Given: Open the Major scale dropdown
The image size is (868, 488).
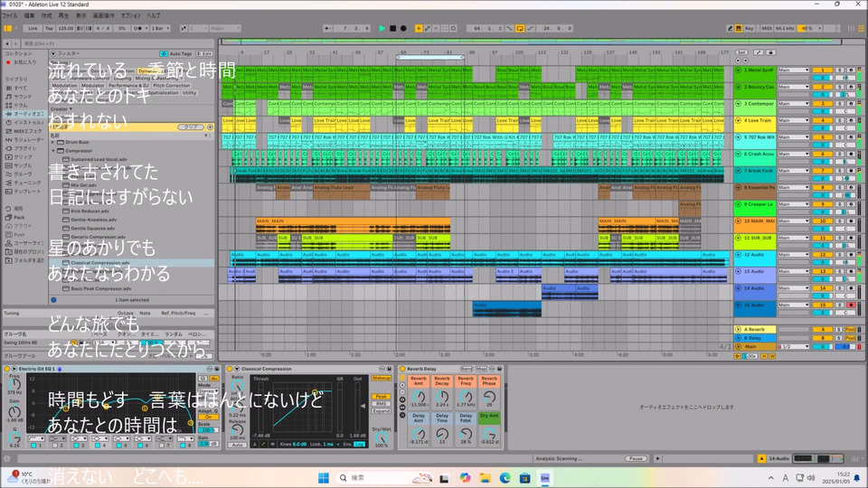Looking at the screenshot, I should point(224,28).
